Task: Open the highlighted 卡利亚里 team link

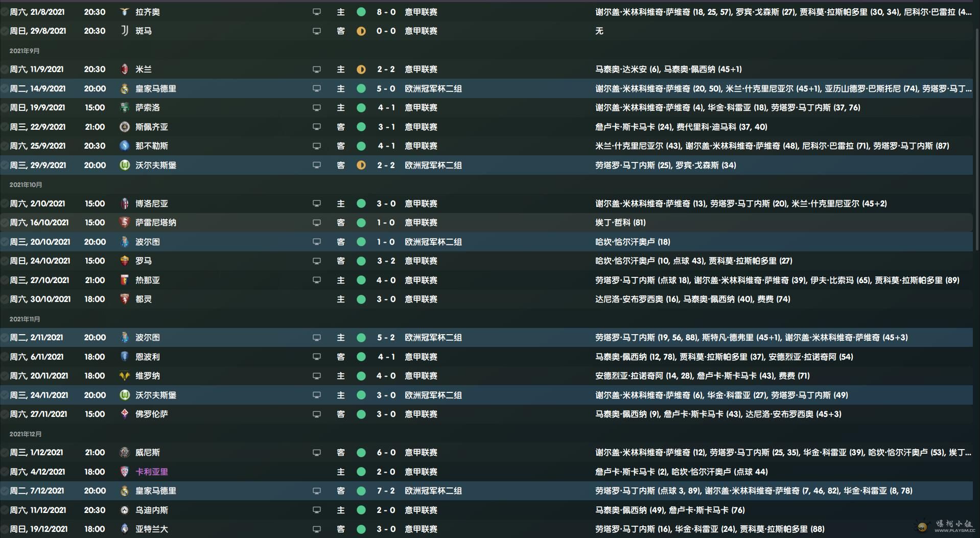Action: click(152, 472)
